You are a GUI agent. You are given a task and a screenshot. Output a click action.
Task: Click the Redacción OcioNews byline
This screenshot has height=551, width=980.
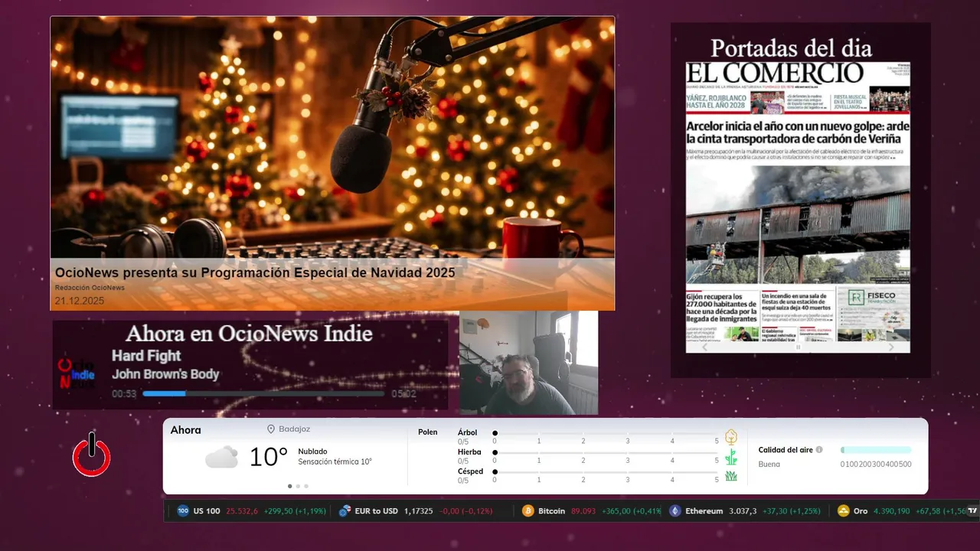90,288
